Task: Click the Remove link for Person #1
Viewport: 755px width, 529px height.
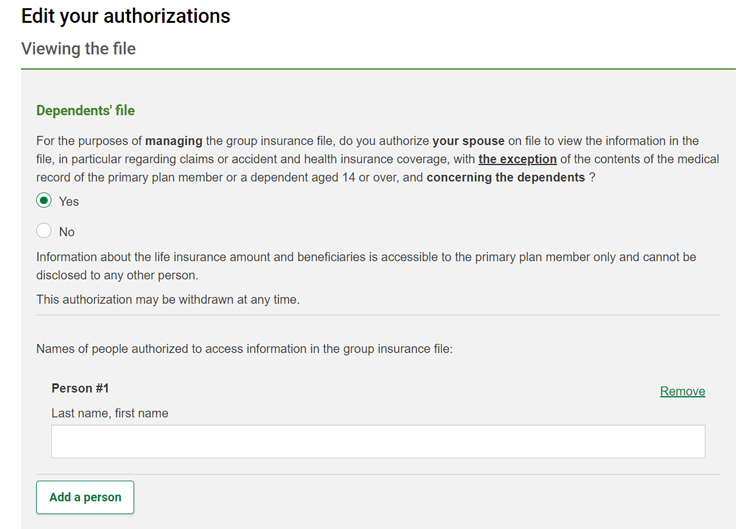Action: (682, 391)
